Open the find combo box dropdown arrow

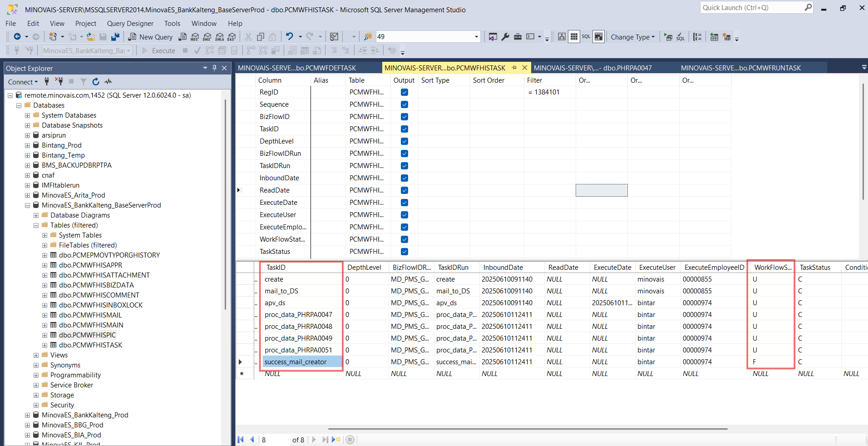click(x=476, y=37)
